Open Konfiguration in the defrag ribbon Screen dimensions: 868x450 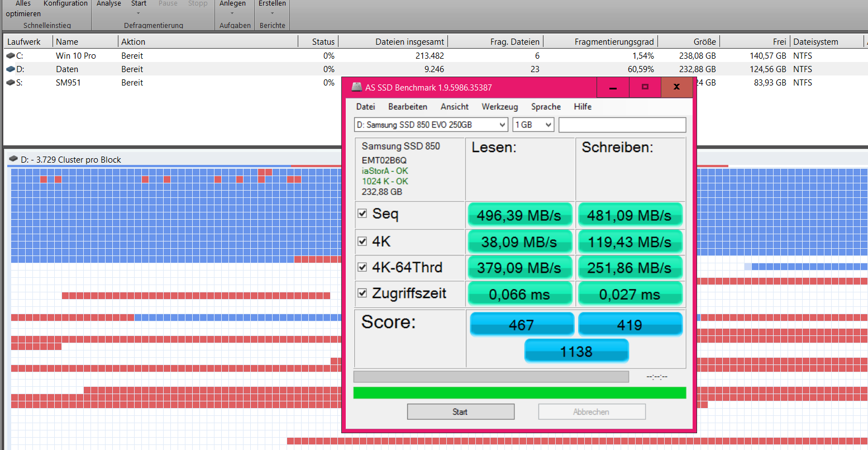[x=65, y=4]
